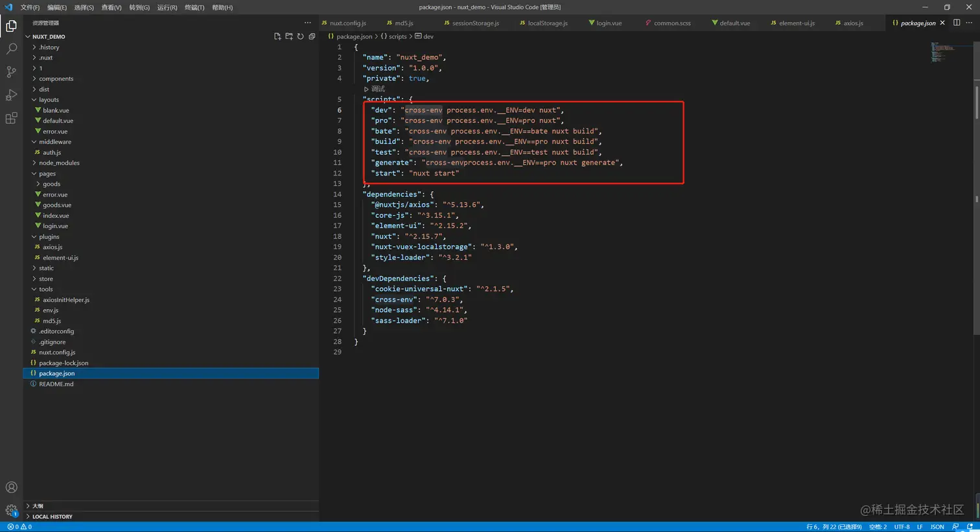Expand the node_modules folder
980x532 pixels.
tap(171, 163)
